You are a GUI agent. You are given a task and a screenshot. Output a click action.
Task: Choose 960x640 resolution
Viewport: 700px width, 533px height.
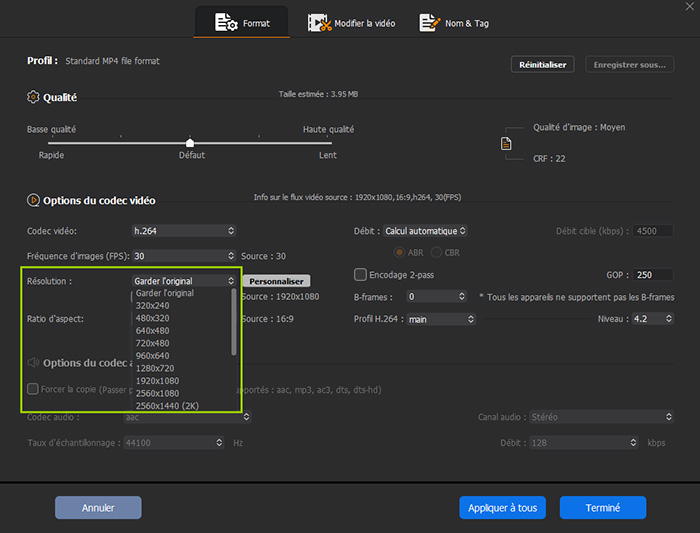point(153,356)
